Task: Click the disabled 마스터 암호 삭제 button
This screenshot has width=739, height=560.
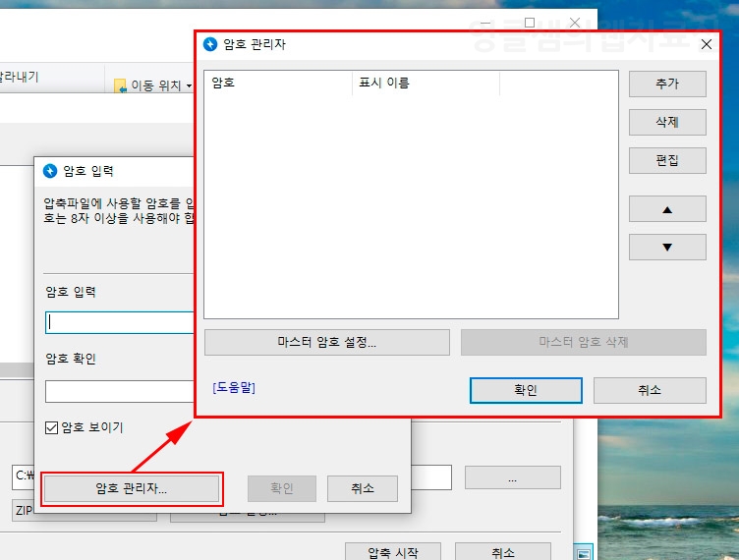Action: tap(584, 342)
